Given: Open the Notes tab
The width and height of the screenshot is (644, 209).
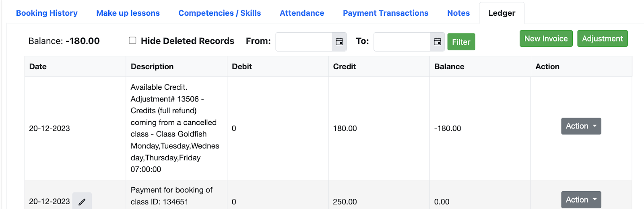Looking at the screenshot, I should 458,13.
